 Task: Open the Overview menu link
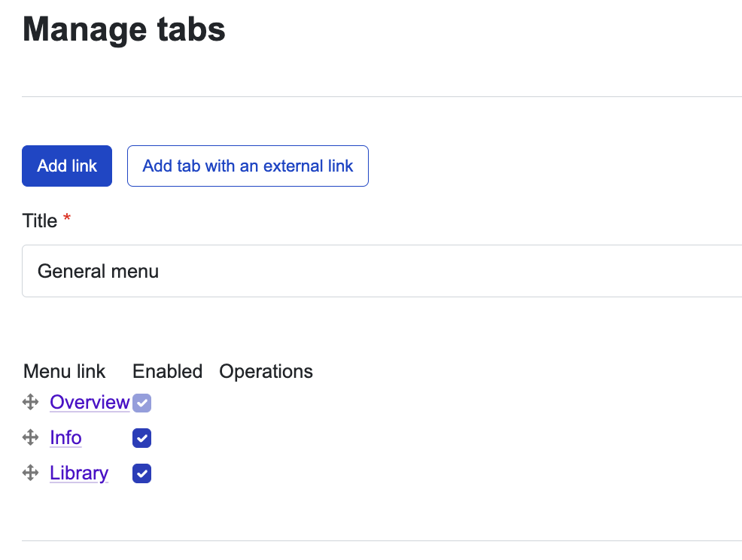[90, 402]
